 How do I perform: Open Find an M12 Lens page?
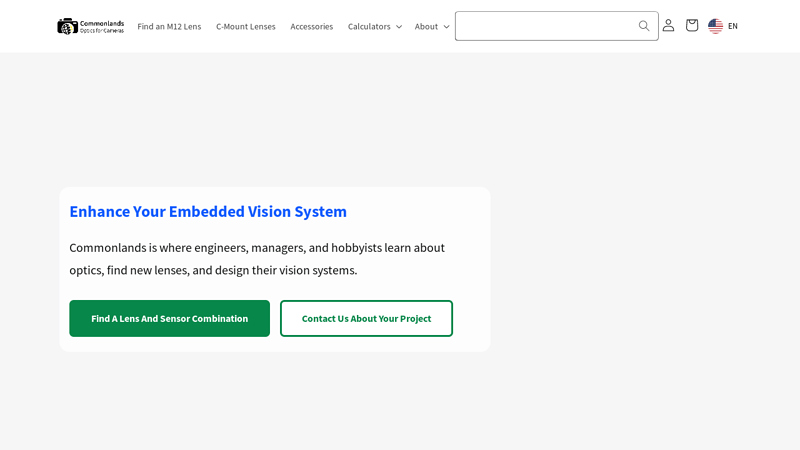tap(169, 27)
